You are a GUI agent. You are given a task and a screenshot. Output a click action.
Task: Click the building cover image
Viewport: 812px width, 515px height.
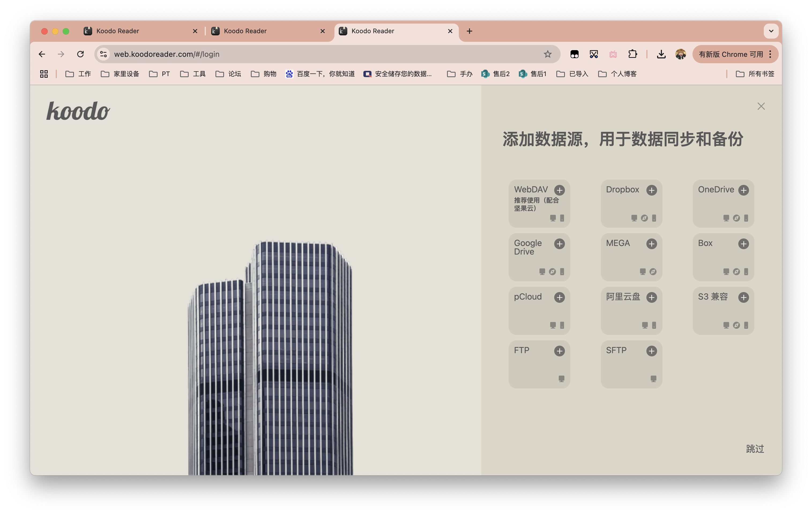coord(270,357)
